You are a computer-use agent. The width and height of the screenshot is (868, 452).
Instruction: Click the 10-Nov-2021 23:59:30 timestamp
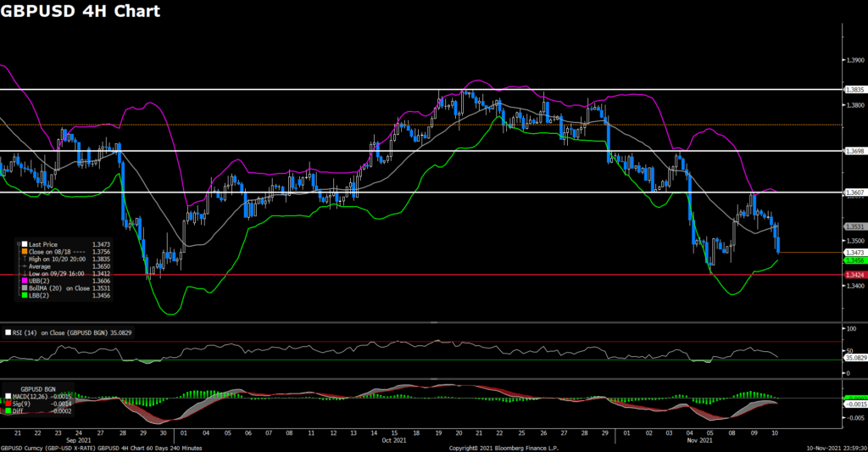(x=837, y=448)
